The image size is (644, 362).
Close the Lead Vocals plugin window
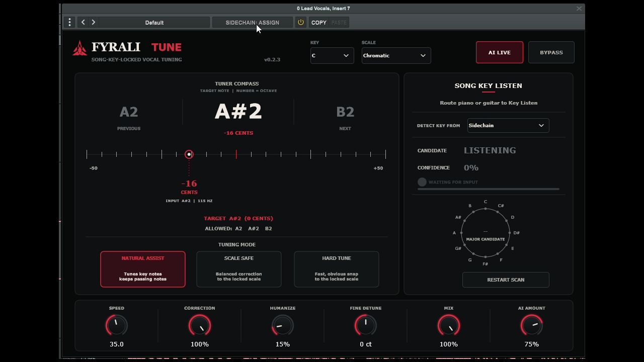(579, 8)
